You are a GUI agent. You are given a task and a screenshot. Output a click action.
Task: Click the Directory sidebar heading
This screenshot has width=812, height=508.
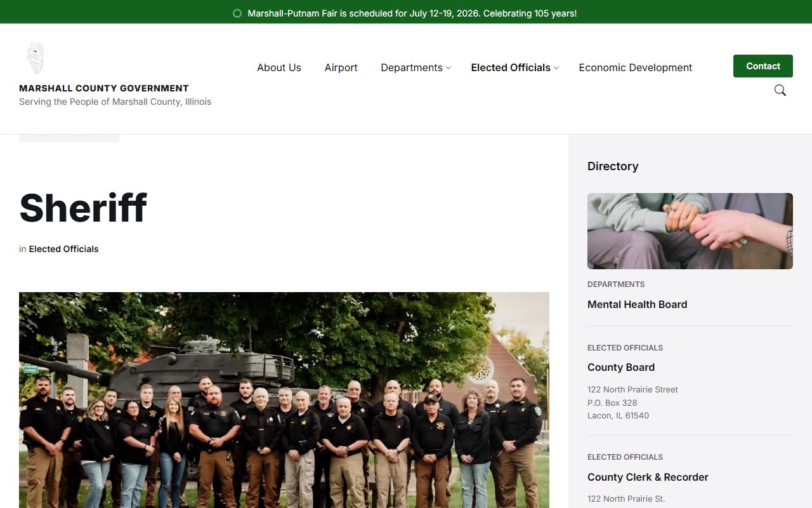tap(613, 166)
